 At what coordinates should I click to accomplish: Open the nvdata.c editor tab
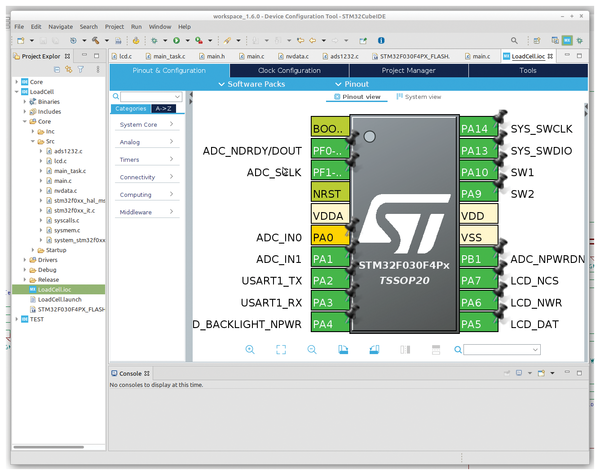coord(293,56)
